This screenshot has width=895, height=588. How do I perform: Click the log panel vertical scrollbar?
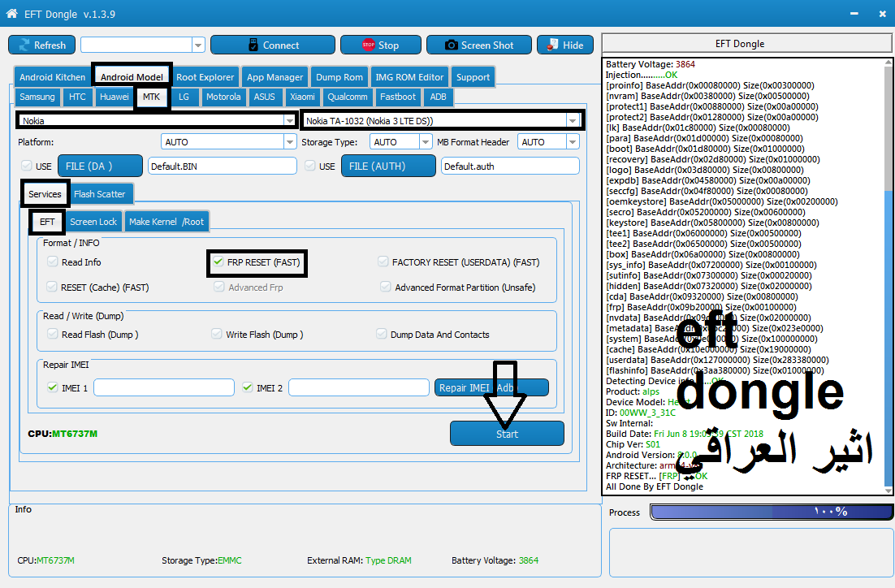click(x=888, y=276)
